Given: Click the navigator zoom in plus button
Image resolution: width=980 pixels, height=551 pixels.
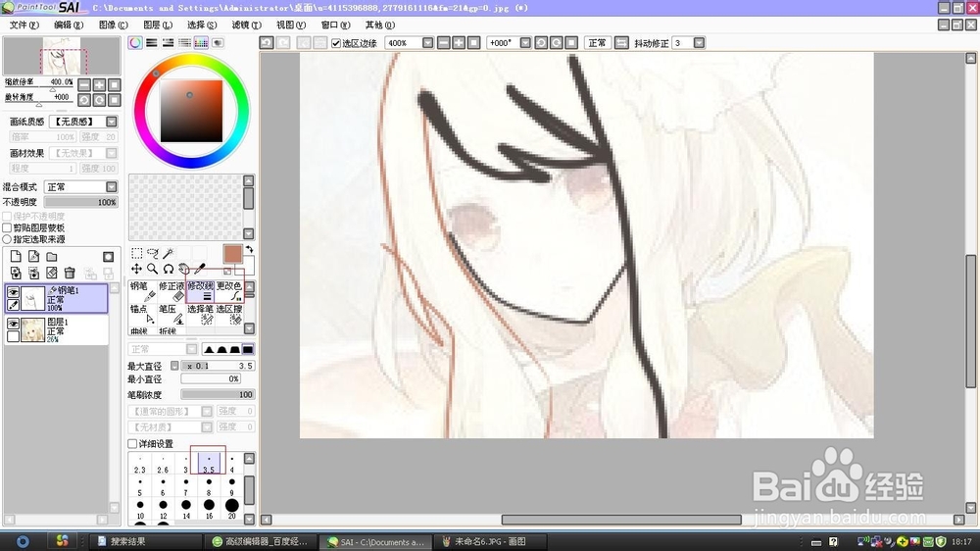Looking at the screenshot, I should [x=99, y=85].
